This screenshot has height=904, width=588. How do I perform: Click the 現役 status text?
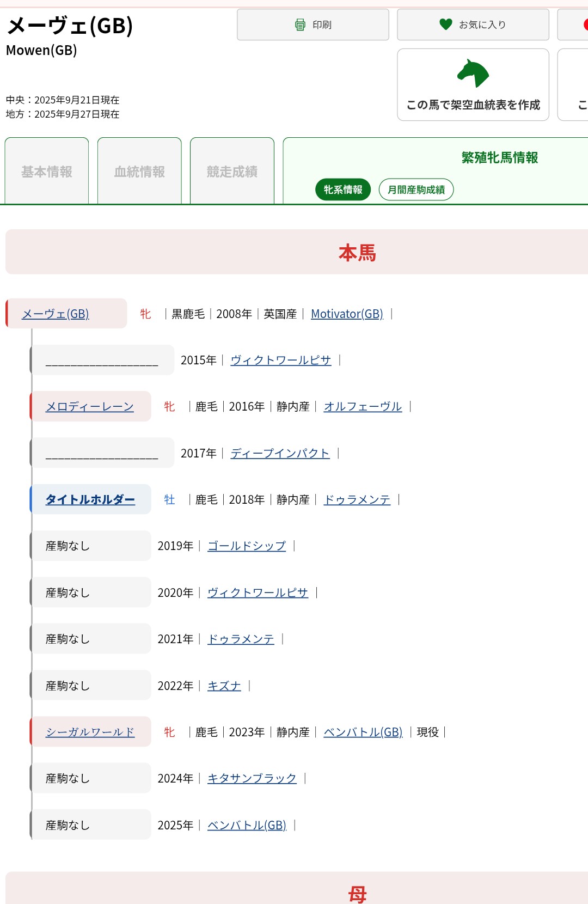[428, 732]
